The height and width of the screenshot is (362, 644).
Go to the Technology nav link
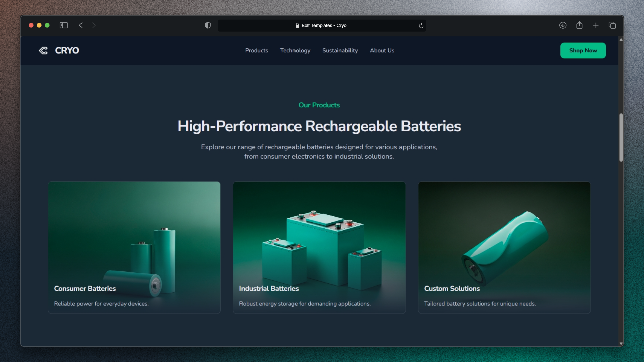[295, 50]
